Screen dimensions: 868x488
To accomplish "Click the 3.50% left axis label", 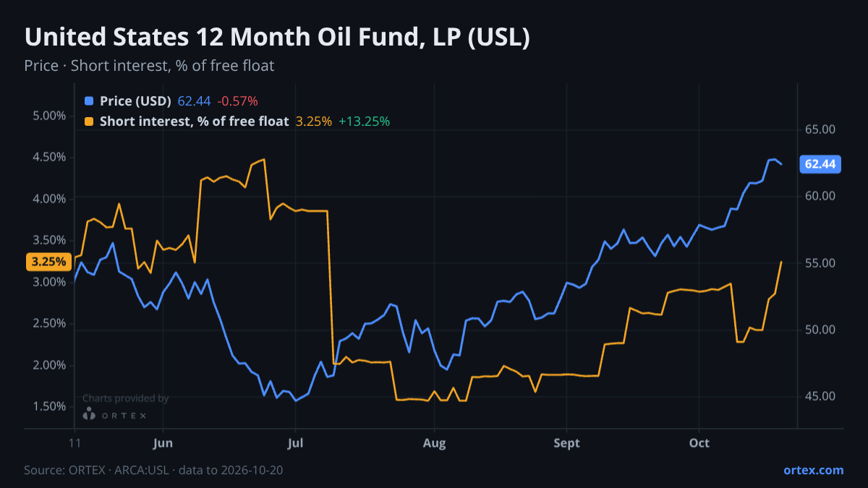I will tap(50, 240).
